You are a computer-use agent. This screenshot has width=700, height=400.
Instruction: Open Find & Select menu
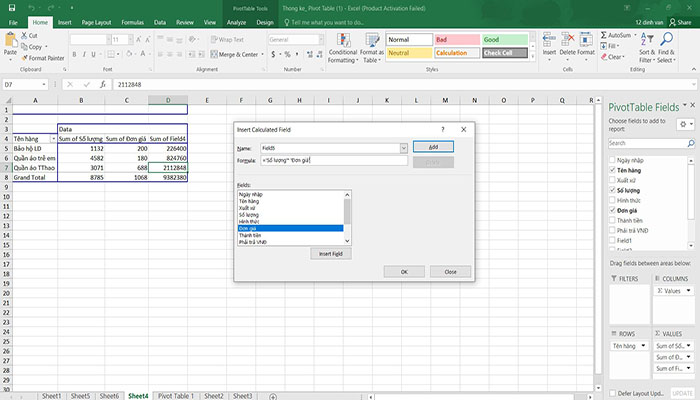click(x=667, y=48)
